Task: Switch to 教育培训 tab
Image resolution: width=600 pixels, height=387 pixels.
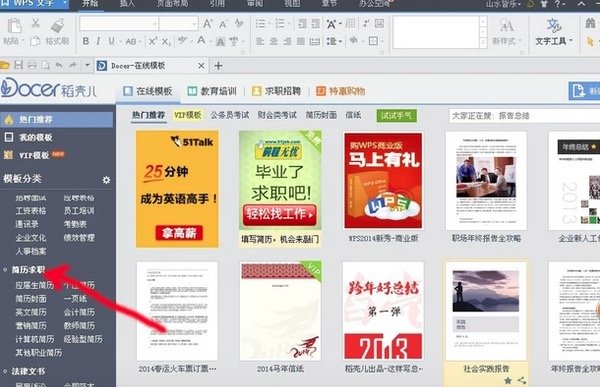Action: 212,91
